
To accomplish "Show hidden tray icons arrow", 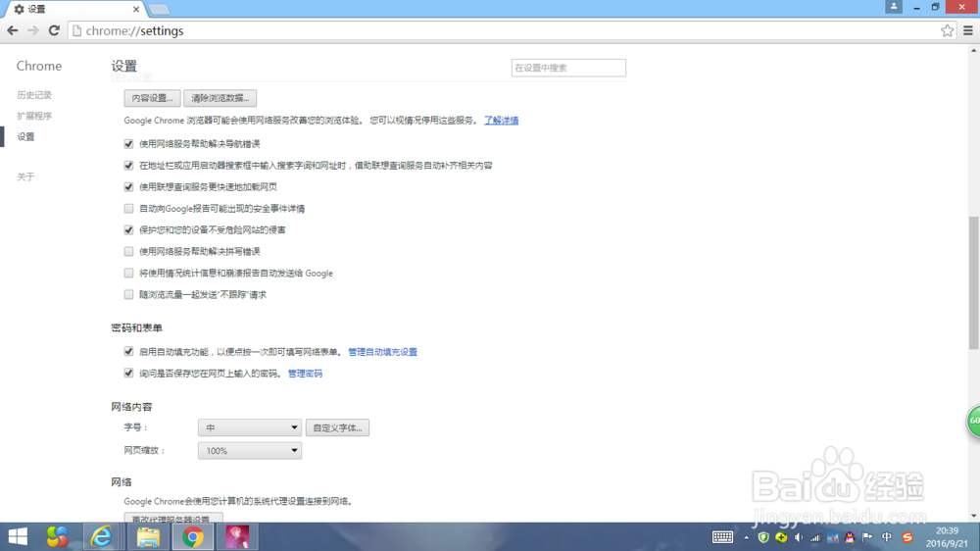I will 746,537.
